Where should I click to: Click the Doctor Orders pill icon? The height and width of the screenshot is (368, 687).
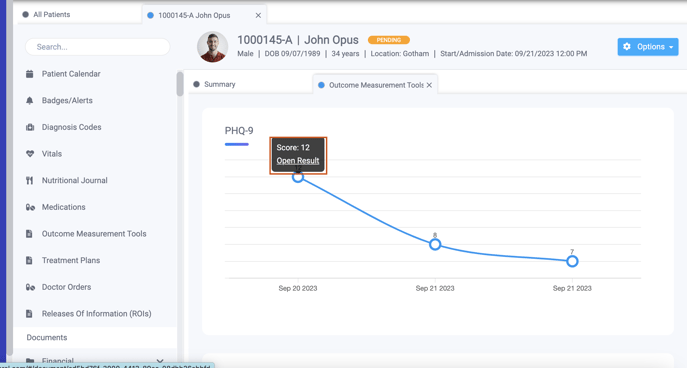(x=30, y=287)
